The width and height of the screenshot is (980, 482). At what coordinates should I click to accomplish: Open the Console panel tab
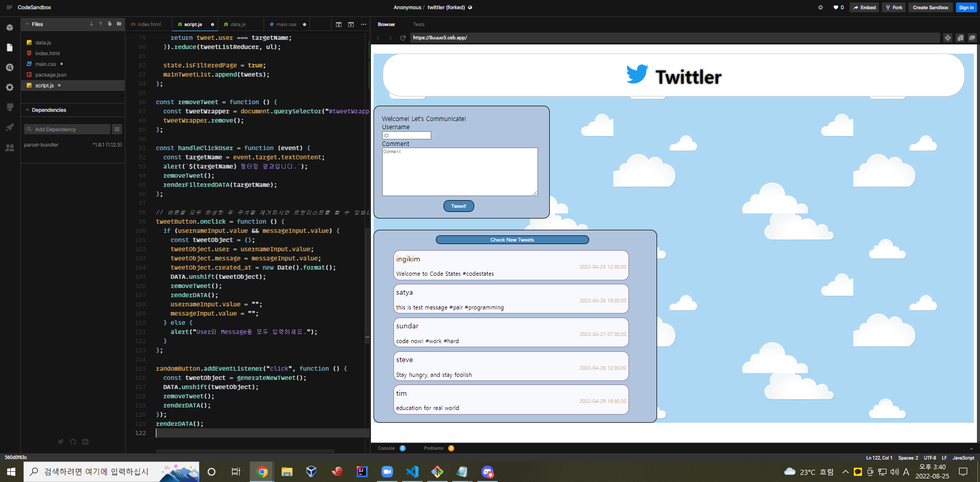391,448
